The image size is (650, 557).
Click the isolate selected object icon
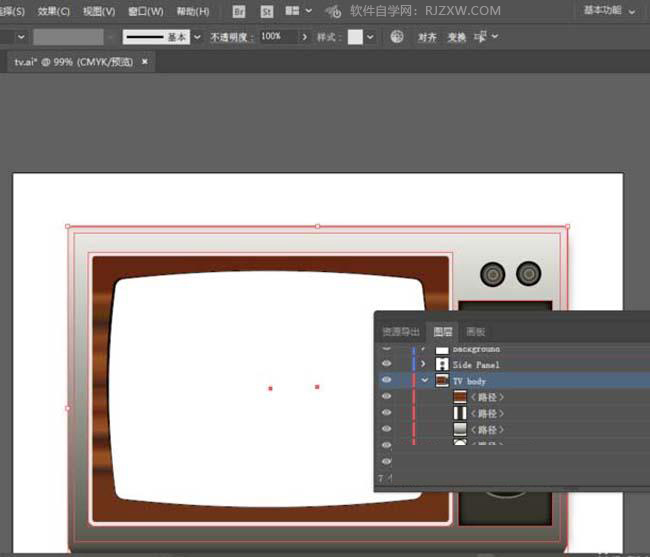[481, 37]
